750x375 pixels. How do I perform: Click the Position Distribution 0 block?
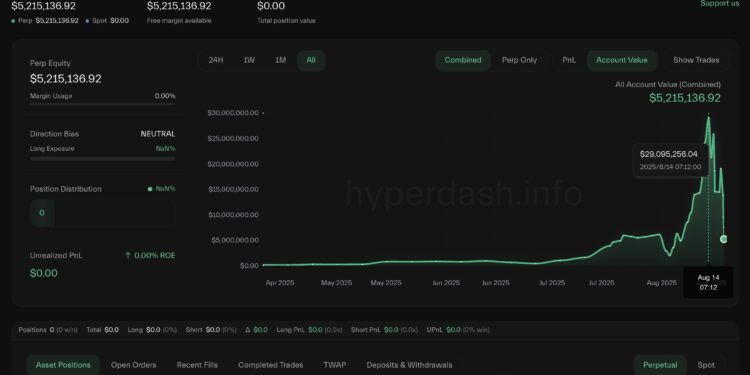pos(42,213)
